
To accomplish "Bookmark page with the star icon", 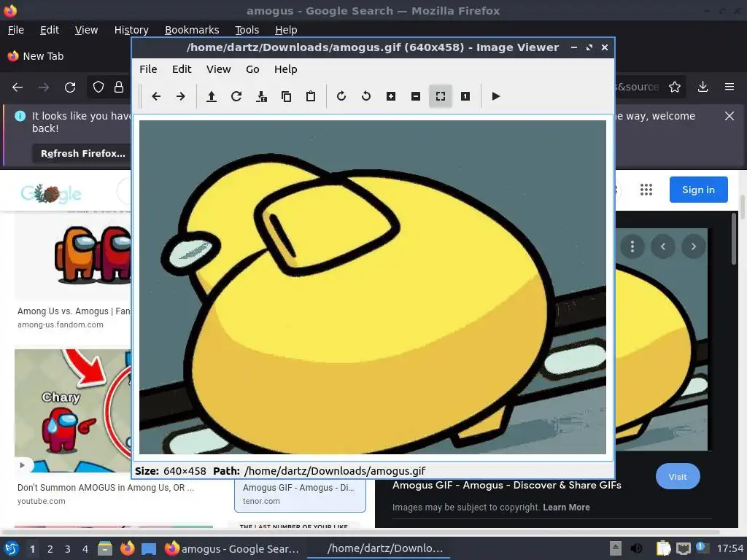I will click(675, 87).
